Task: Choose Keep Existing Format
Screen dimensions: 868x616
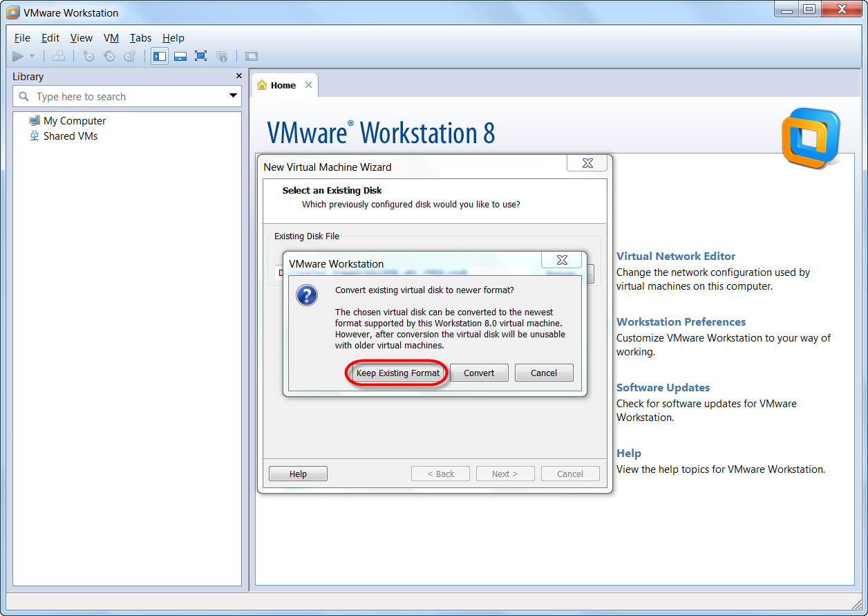Action: click(x=397, y=373)
